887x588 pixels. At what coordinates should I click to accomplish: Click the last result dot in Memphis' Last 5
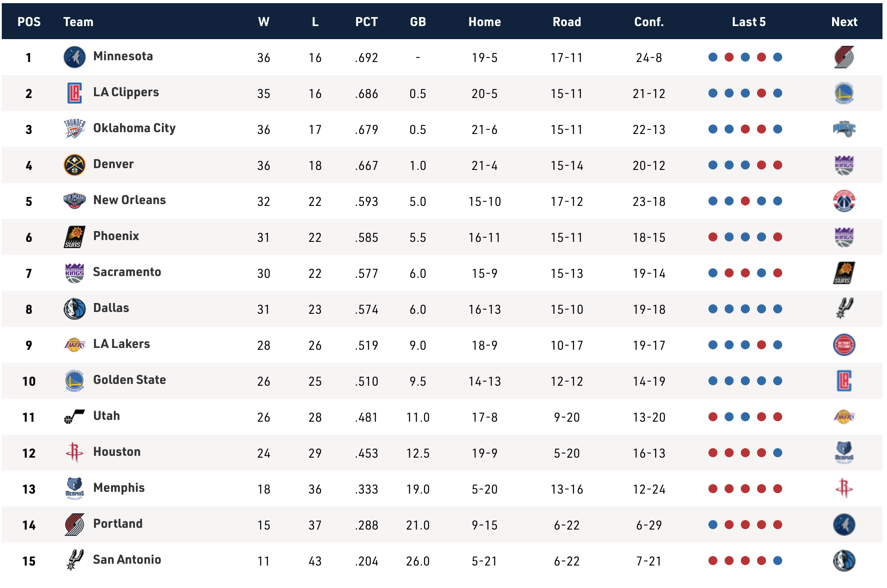click(x=778, y=489)
